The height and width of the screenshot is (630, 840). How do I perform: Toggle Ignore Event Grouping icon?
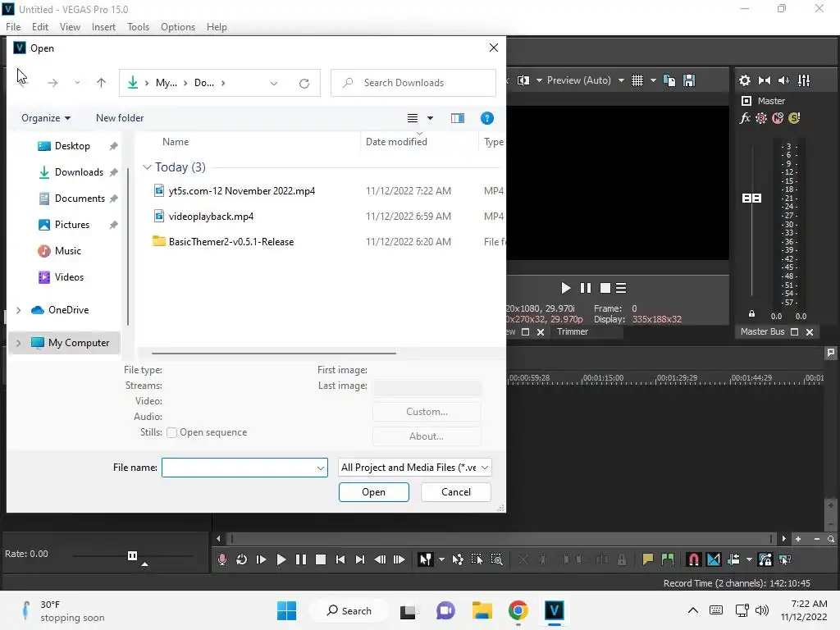click(x=785, y=559)
